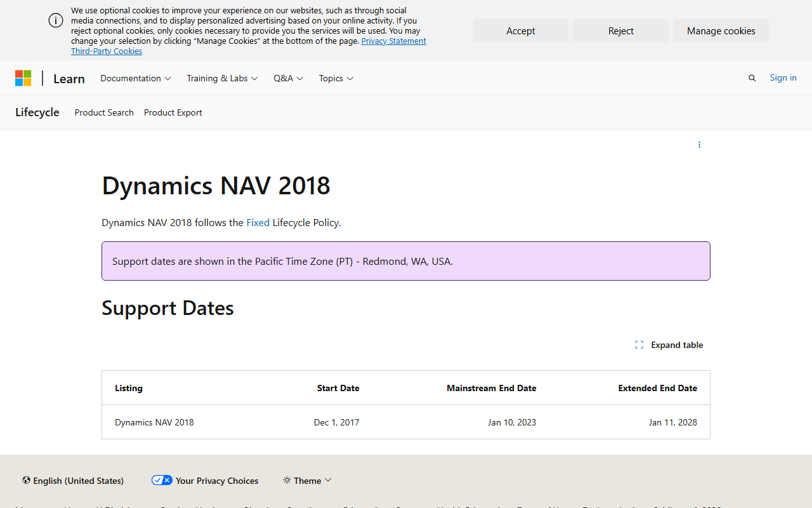
Task: Accept optional cookies
Action: click(x=521, y=30)
